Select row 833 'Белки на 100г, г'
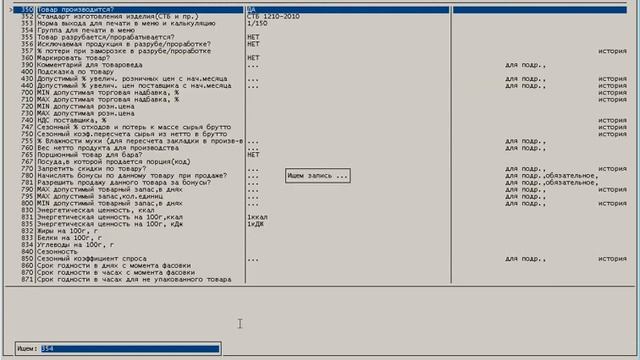 coord(320,238)
